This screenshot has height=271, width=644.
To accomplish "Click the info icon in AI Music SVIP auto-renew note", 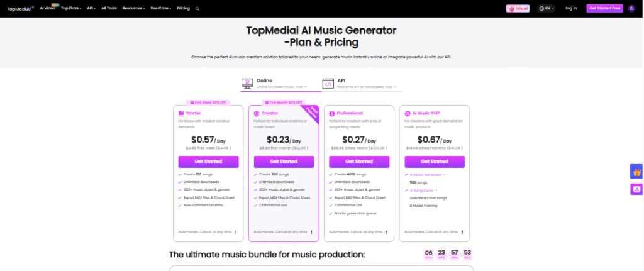I will pos(462,232).
